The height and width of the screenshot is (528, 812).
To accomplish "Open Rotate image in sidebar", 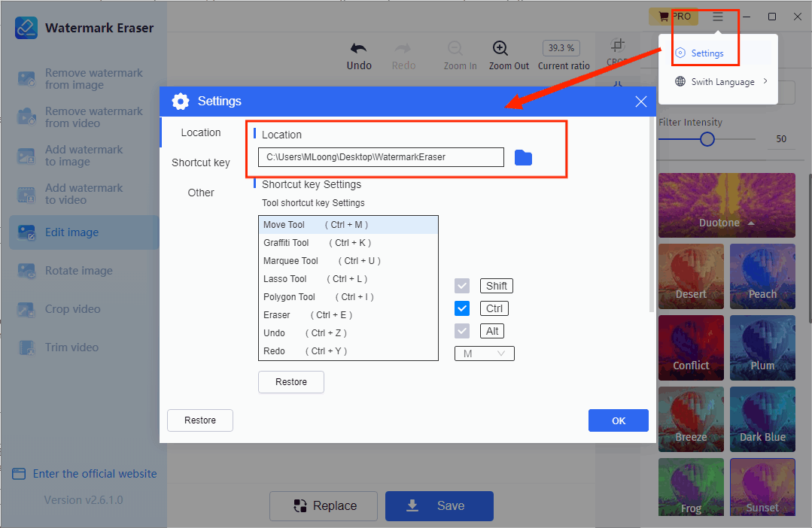I will pyautogui.click(x=78, y=271).
